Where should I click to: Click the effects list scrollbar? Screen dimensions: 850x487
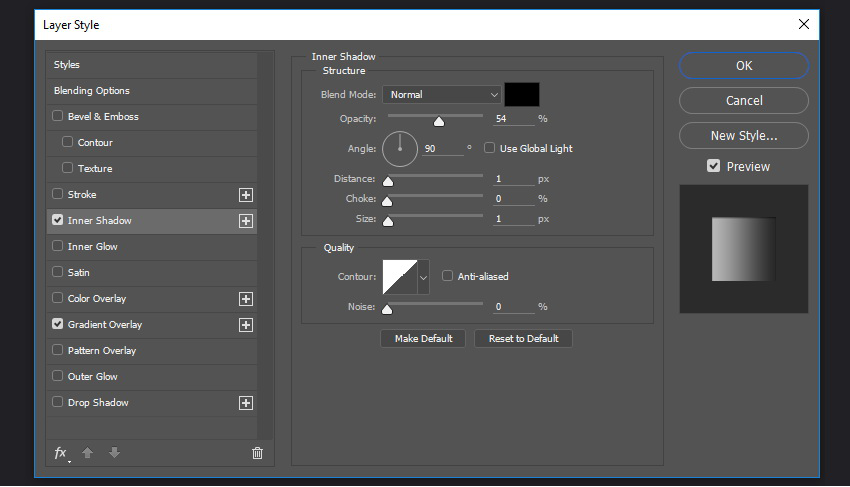(265, 245)
